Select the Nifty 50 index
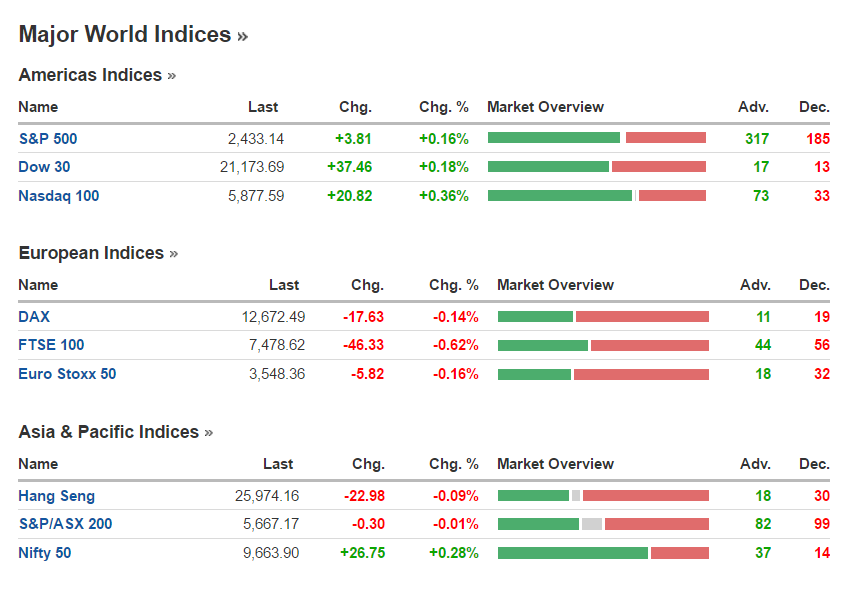 44,553
